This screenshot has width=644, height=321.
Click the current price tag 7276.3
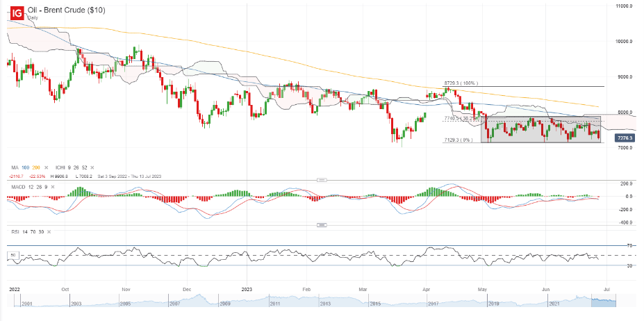point(625,138)
